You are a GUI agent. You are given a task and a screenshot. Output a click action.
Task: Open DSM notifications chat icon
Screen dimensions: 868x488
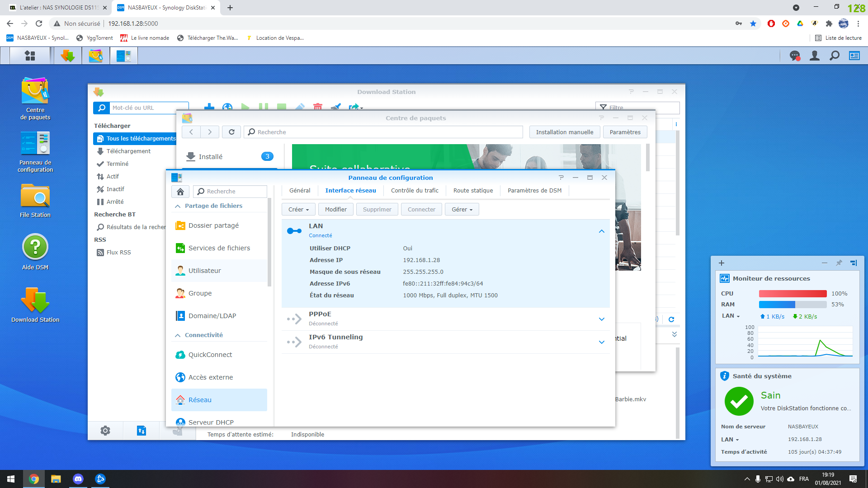[795, 56]
